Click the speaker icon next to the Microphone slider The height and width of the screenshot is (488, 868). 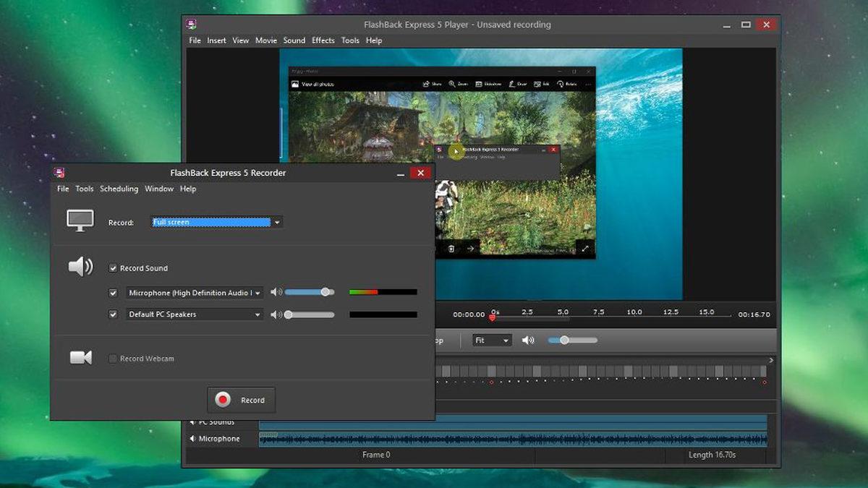point(275,292)
